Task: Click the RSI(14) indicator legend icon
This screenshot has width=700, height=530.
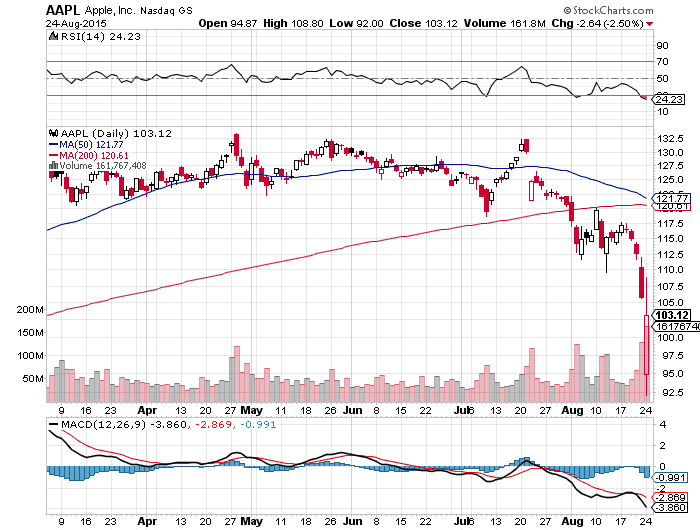Action: pos(53,36)
